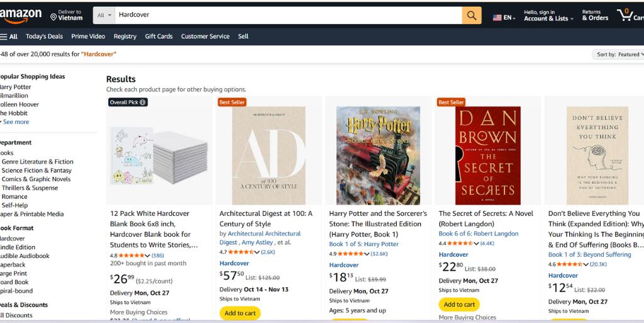Select Customer Service in navigation bar

click(205, 37)
